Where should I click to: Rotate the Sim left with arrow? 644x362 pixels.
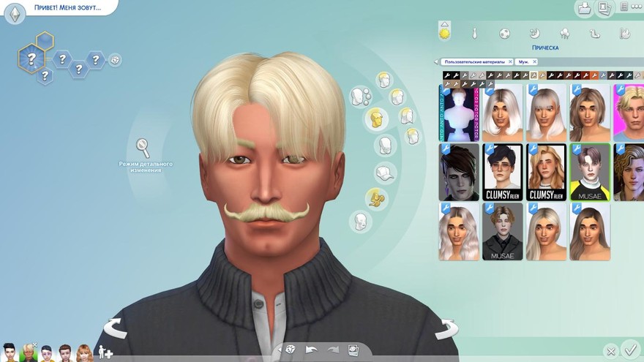click(x=116, y=328)
